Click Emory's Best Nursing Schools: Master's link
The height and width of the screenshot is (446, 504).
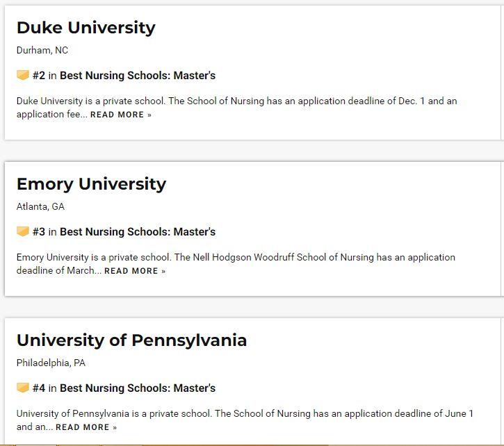point(138,232)
